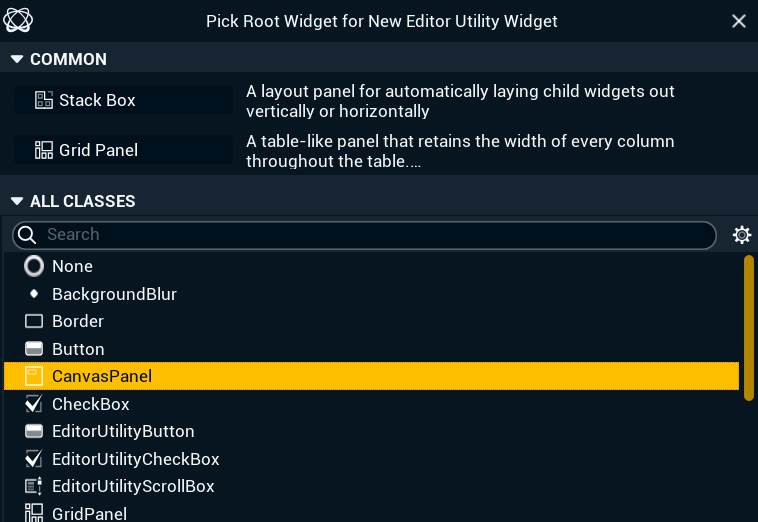This screenshot has height=522, width=758.
Task: Open class viewer settings gear
Action: 742,235
